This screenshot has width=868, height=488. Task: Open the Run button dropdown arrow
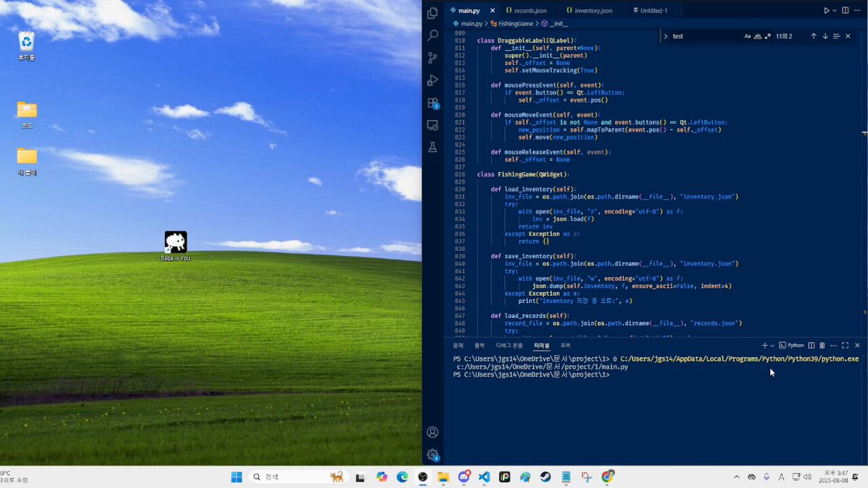point(834,11)
